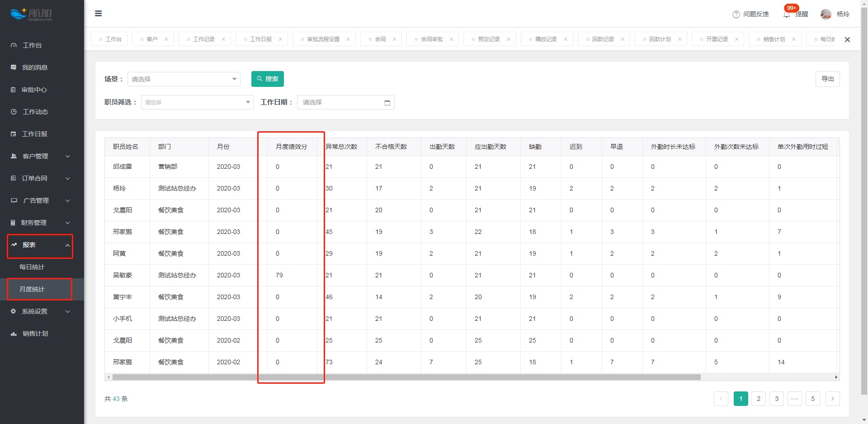This screenshot has width=868, height=424.
Task: Go to page 5
Action: pyautogui.click(x=813, y=399)
